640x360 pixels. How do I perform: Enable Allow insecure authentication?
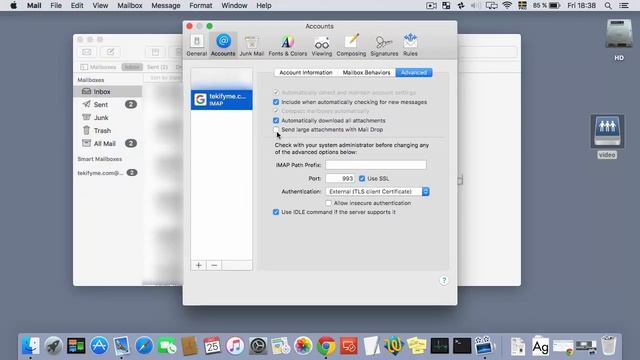329,203
